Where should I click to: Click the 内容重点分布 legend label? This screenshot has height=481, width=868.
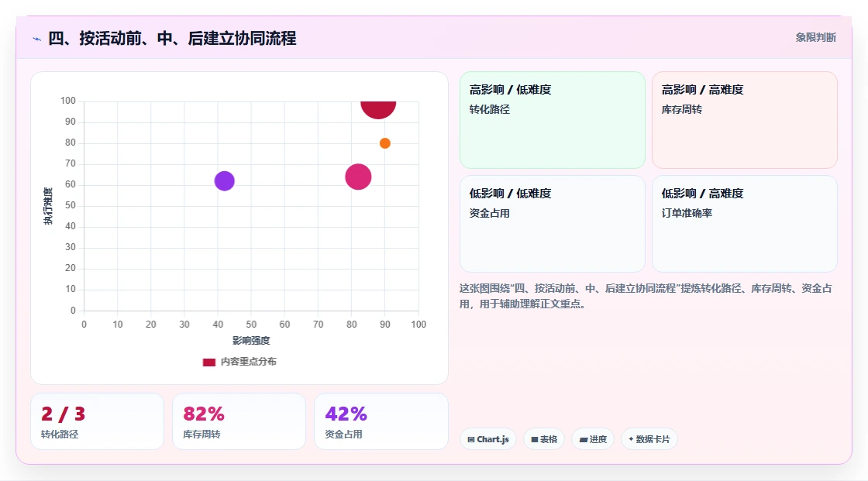pyautogui.click(x=248, y=362)
